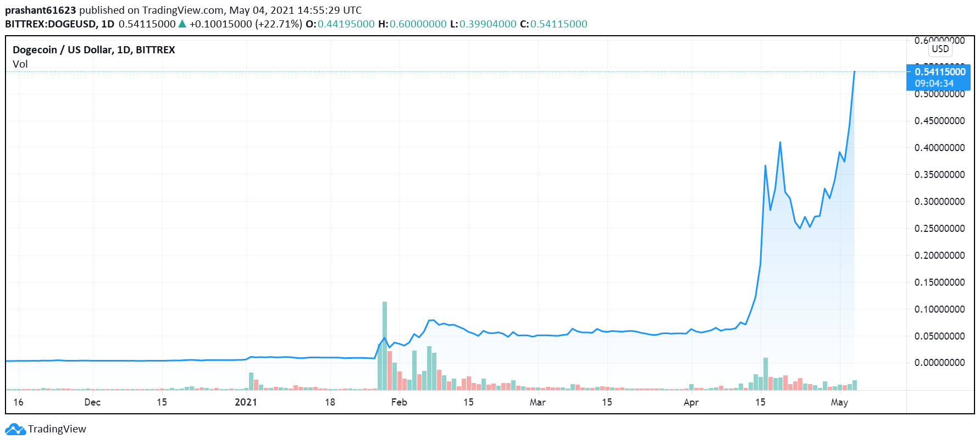Click the Mar label on time axis

pyautogui.click(x=538, y=402)
